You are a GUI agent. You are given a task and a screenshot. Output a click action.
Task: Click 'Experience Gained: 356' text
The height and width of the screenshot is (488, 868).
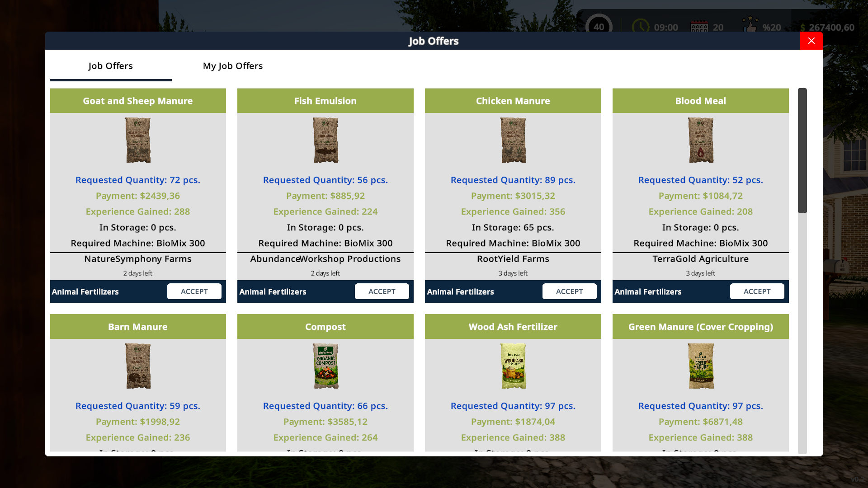tap(513, 211)
